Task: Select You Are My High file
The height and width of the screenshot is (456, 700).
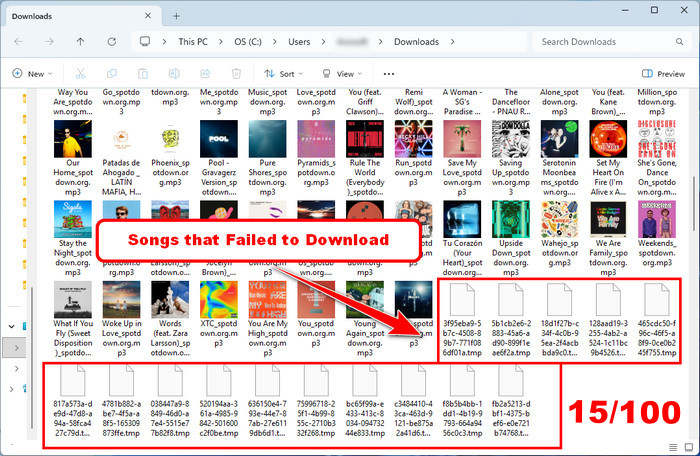Action: click(267, 319)
